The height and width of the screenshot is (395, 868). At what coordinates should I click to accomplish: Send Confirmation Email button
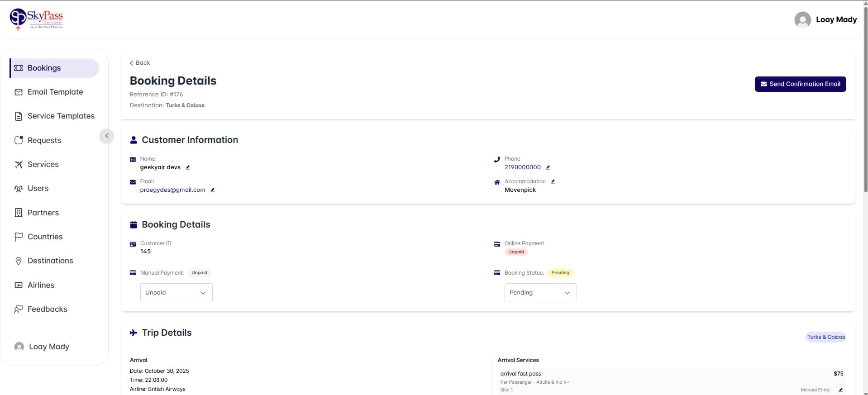point(800,84)
